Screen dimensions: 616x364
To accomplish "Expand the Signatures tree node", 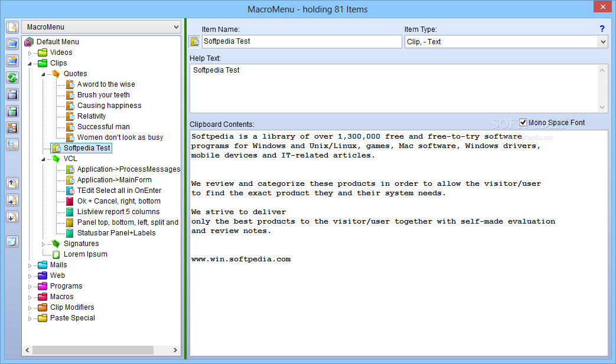I will 43,244.
